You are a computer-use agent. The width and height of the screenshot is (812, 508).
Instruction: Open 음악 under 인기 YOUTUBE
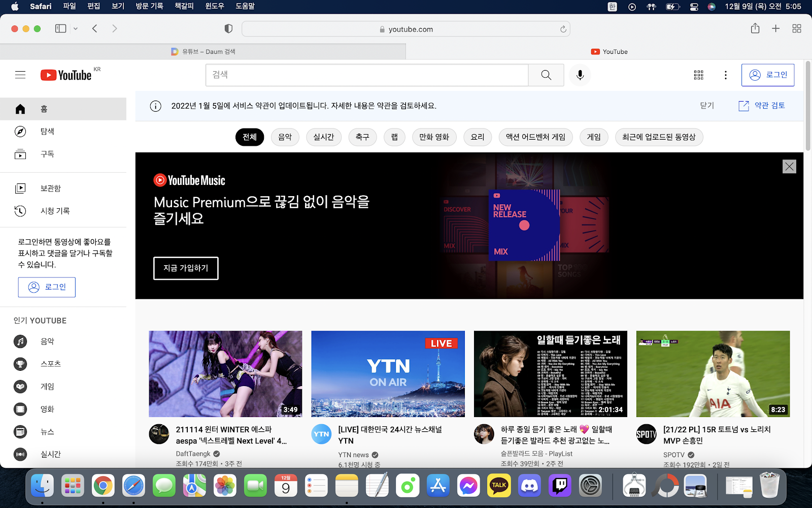63,341
